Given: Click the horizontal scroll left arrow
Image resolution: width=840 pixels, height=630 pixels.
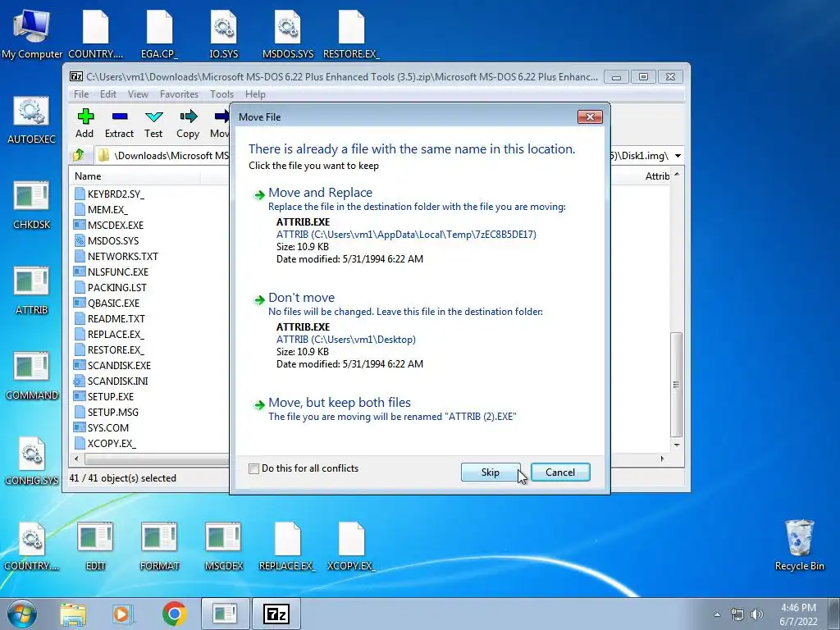Looking at the screenshot, I should click(76, 459).
